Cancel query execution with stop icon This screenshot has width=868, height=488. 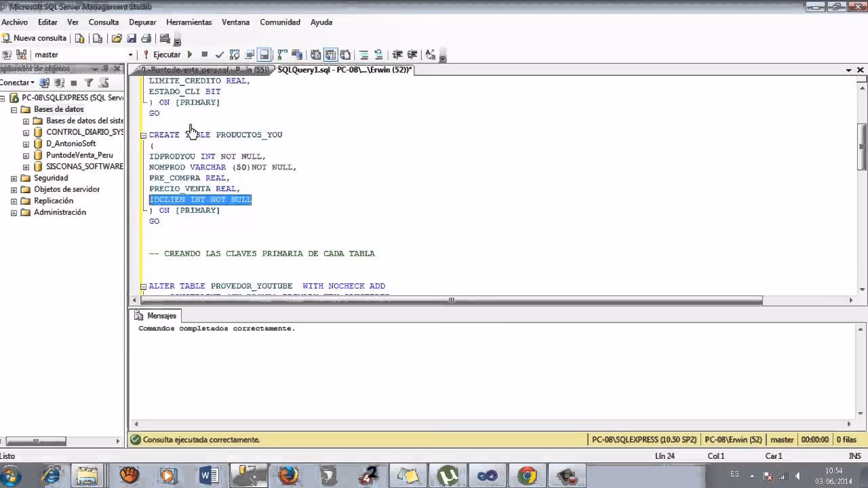click(204, 55)
